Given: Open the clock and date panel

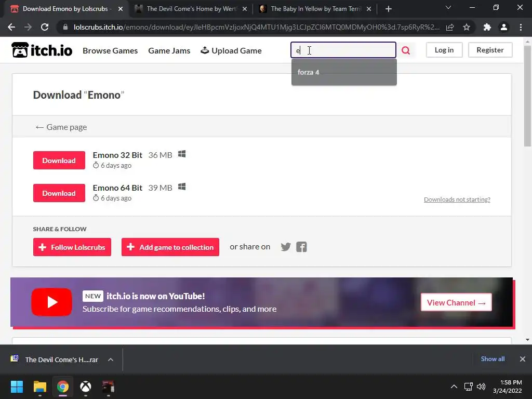Looking at the screenshot, I should point(507,387).
